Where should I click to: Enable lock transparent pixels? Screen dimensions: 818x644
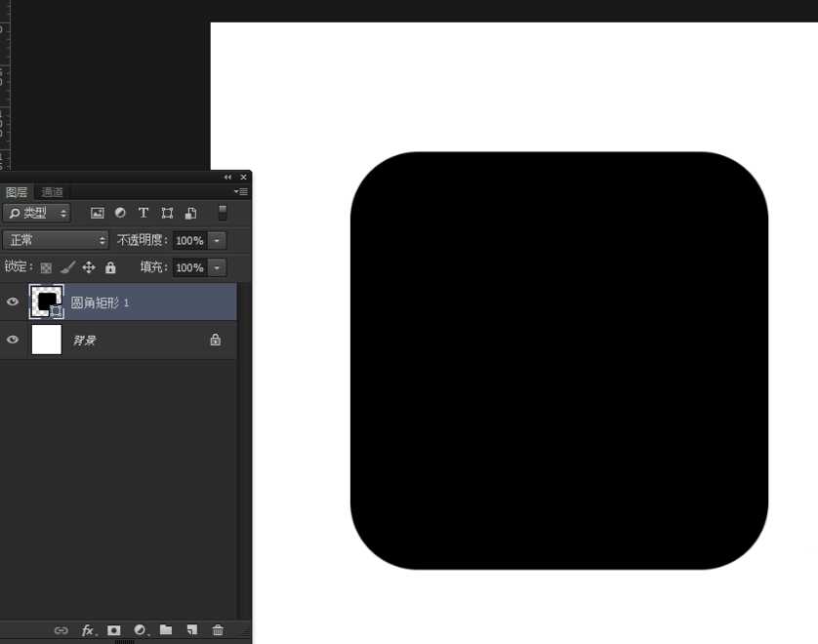click(46, 267)
